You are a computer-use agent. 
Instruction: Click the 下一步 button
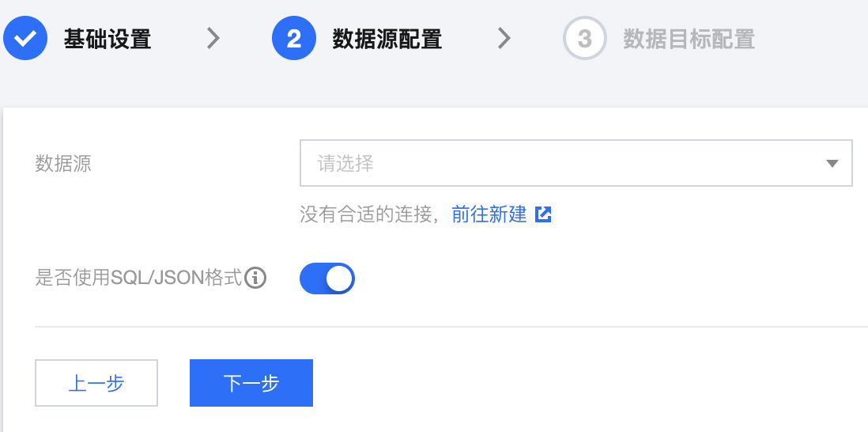pos(251,383)
